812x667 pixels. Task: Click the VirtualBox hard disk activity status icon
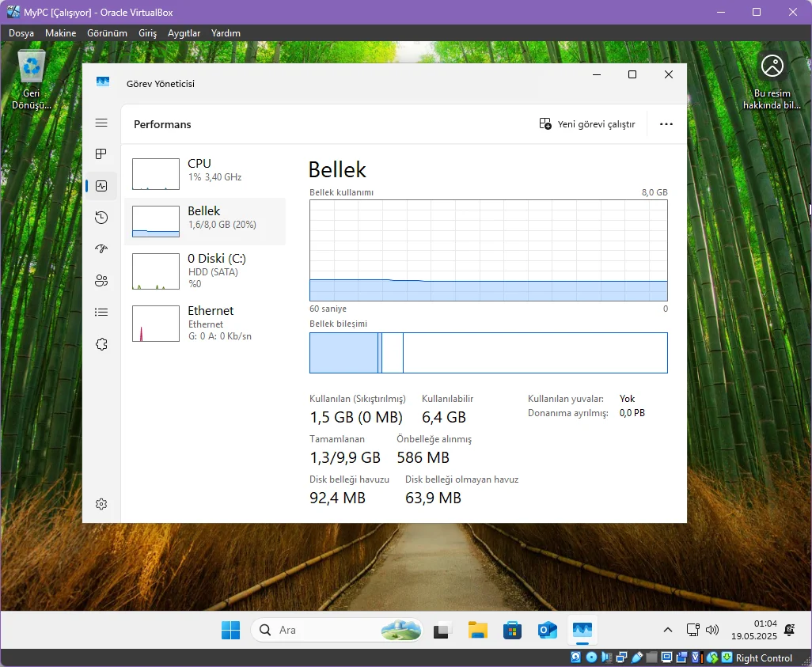576,658
